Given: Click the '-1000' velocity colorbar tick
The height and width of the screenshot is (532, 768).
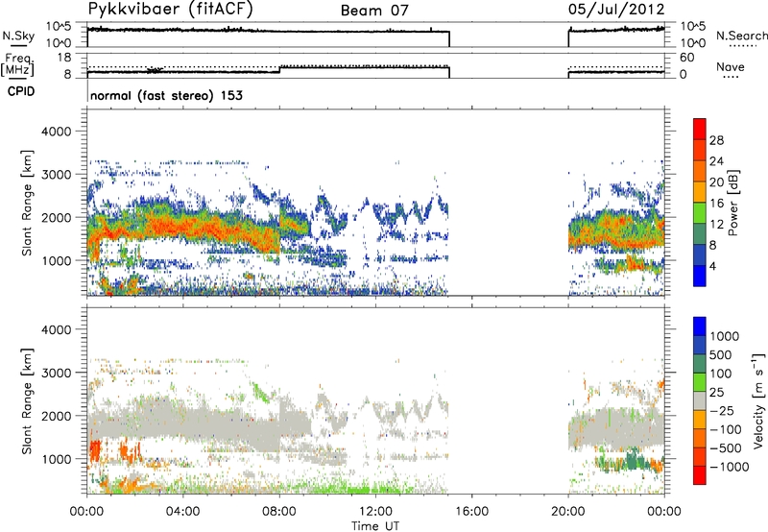Looking at the screenshot, I should click(x=730, y=467).
